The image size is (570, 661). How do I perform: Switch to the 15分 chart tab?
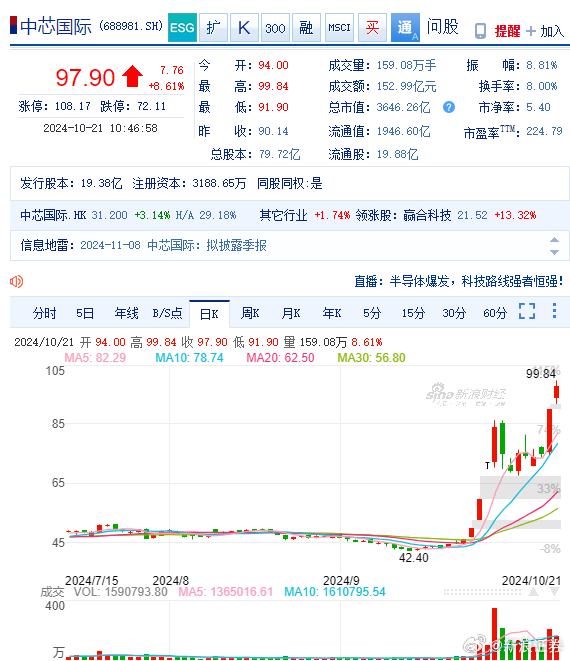point(413,313)
